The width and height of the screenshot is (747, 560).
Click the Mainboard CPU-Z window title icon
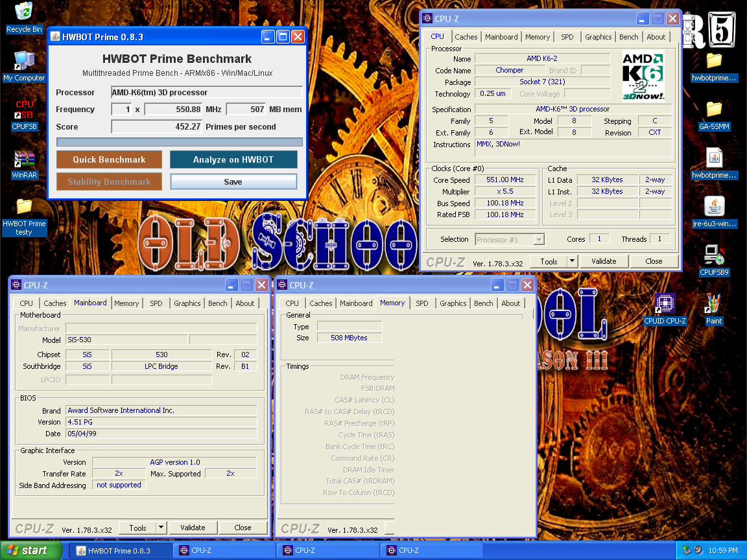click(x=16, y=285)
